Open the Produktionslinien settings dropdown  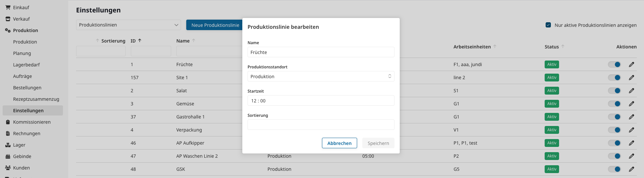pos(128,25)
